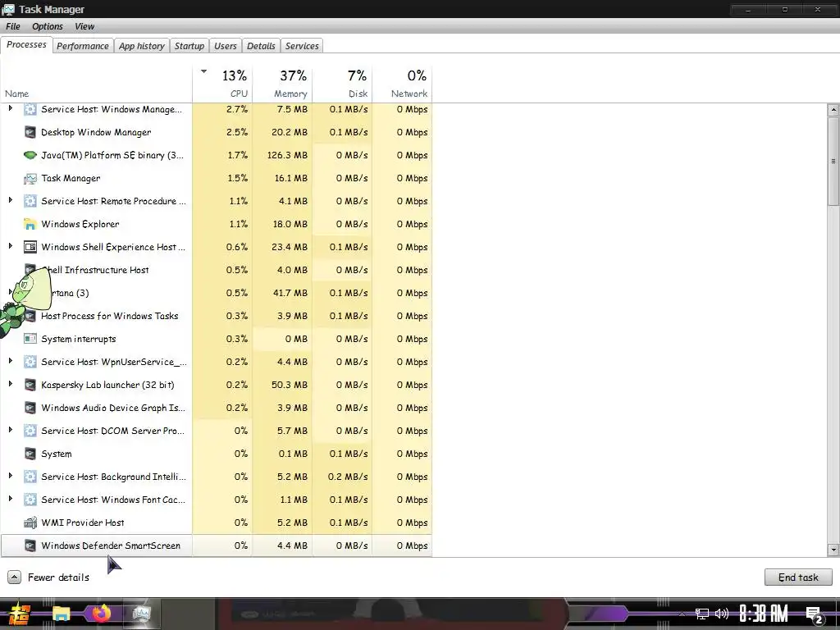Click the Service Host WpnUserService gear icon

click(x=30, y=362)
